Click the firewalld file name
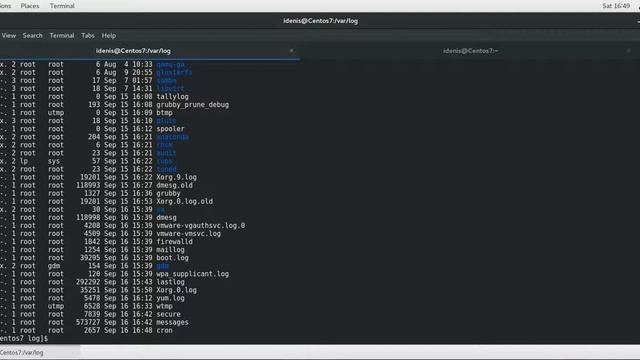The image size is (640, 360). coord(175,242)
